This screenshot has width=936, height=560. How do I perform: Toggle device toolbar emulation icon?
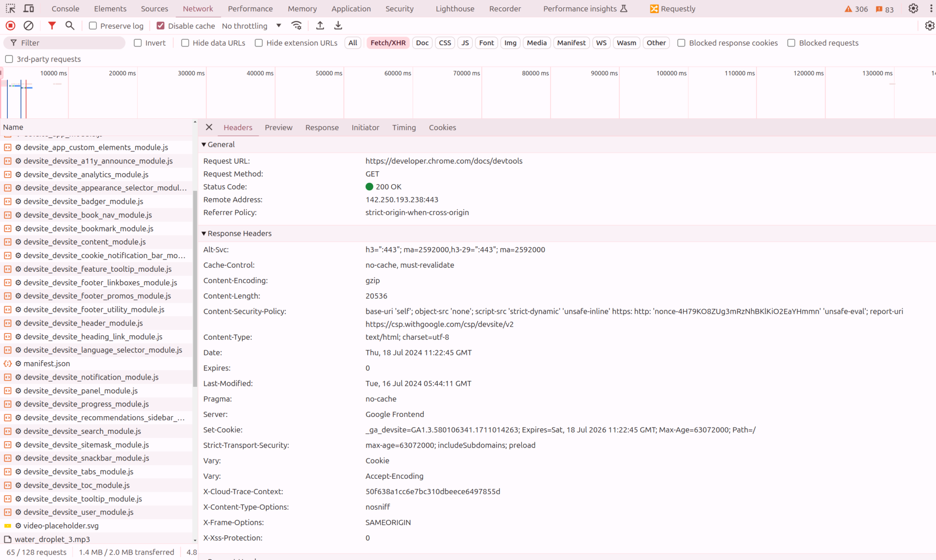click(28, 8)
